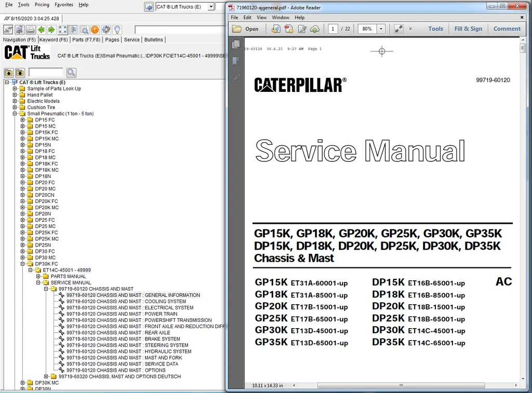532x393 pixels.
Task: Click the printer icon in the CAT toolbar
Action: [31, 30]
